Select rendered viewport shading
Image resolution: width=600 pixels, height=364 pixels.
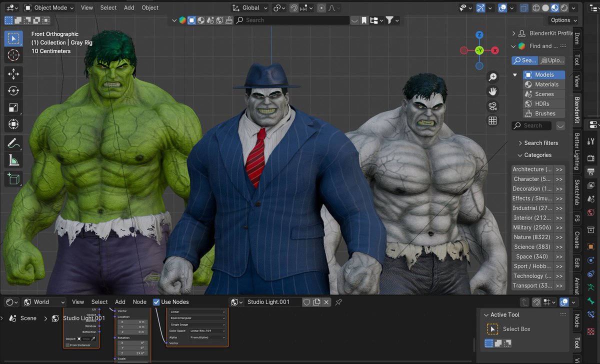(564, 8)
